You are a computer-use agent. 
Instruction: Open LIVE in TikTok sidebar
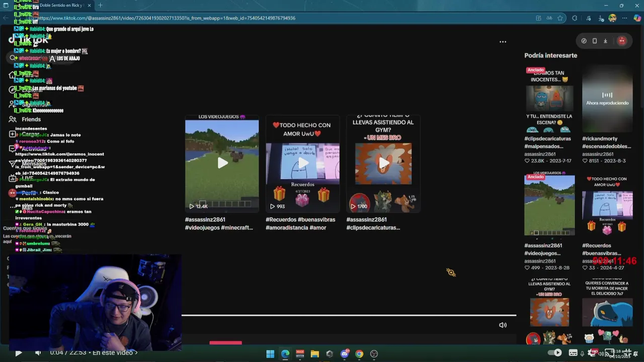tap(21, 178)
